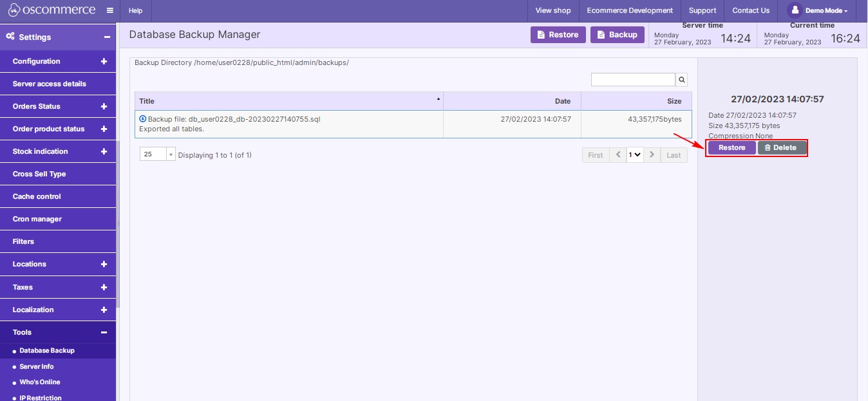Expand Localization plus icon
This screenshot has width=868, height=401.
coord(104,310)
